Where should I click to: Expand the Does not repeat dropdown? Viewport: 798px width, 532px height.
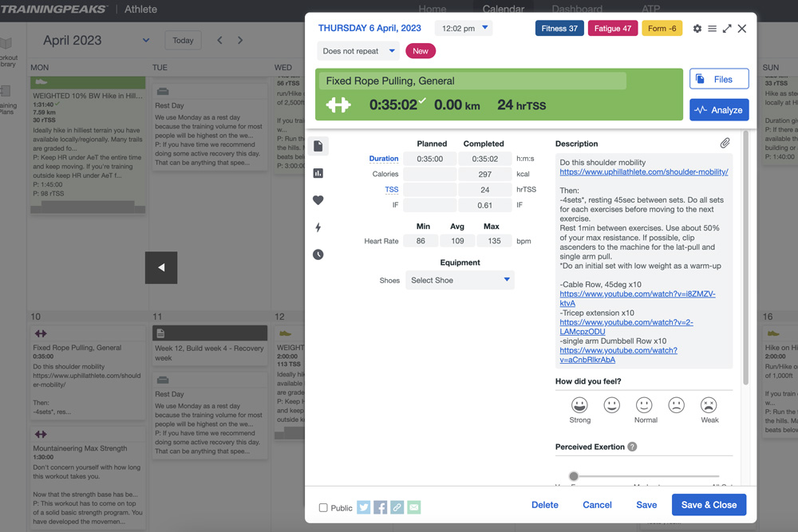click(x=358, y=51)
